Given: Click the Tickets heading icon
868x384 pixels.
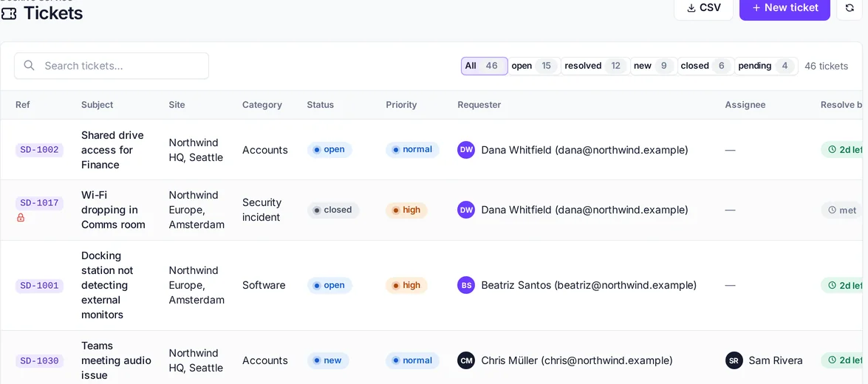Looking at the screenshot, I should (x=9, y=13).
